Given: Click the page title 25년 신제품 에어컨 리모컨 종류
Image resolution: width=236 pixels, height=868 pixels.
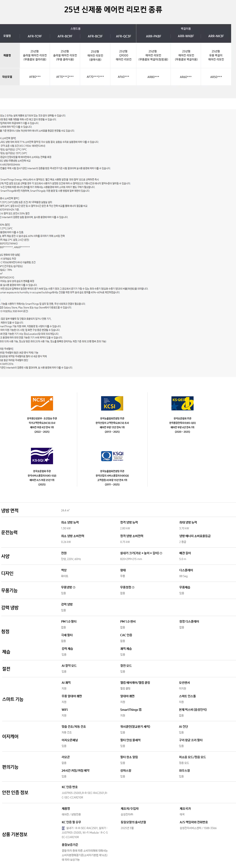Looking at the screenshot, I should pos(113,10).
